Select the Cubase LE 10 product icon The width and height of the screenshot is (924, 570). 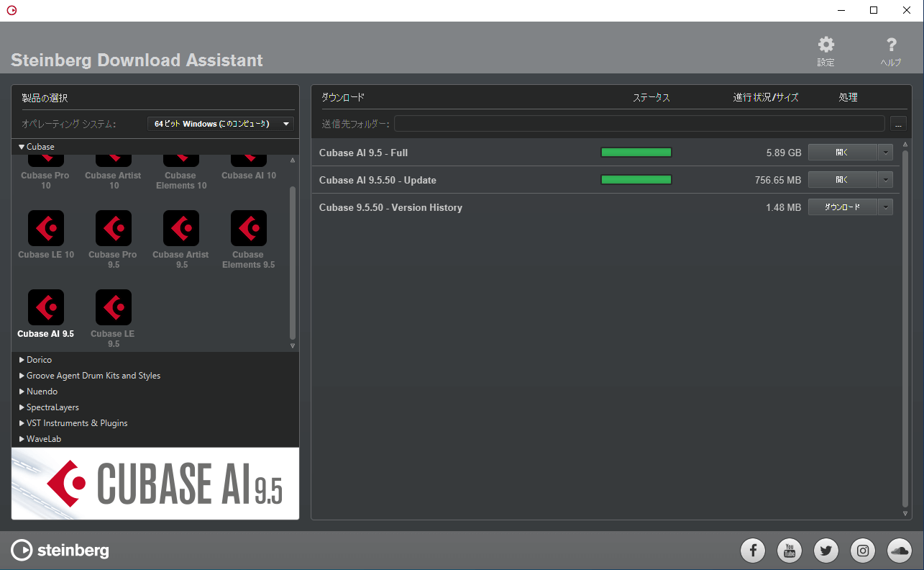pyautogui.click(x=46, y=228)
